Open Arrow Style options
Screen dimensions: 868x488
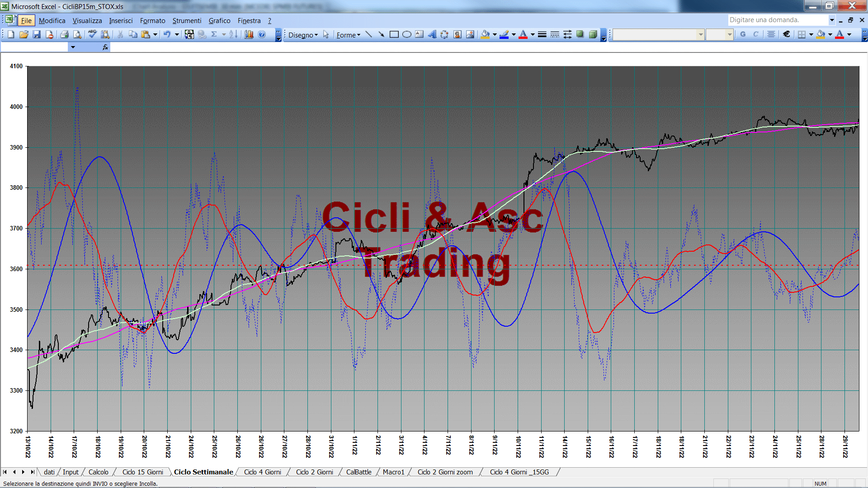pyautogui.click(x=567, y=34)
